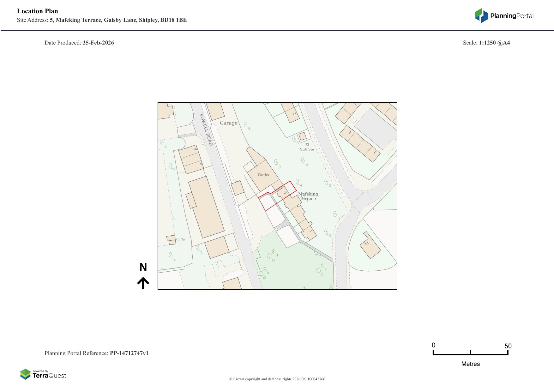
Task: Click the Planning Portal logo icon
Action: (x=481, y=15)
